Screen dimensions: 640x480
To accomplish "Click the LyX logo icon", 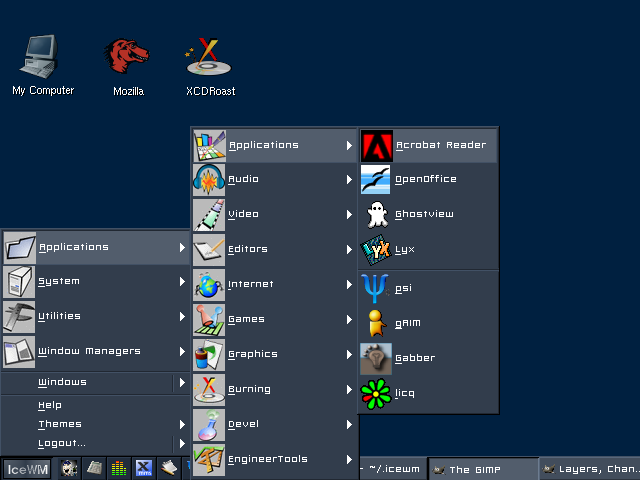I will 376,249.
